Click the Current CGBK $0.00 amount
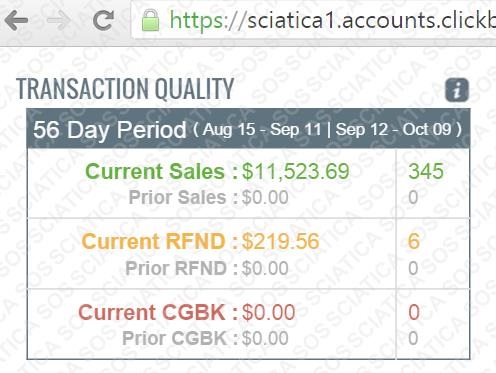The height and width of the screenshot is (373, 496). pos(268,312)
